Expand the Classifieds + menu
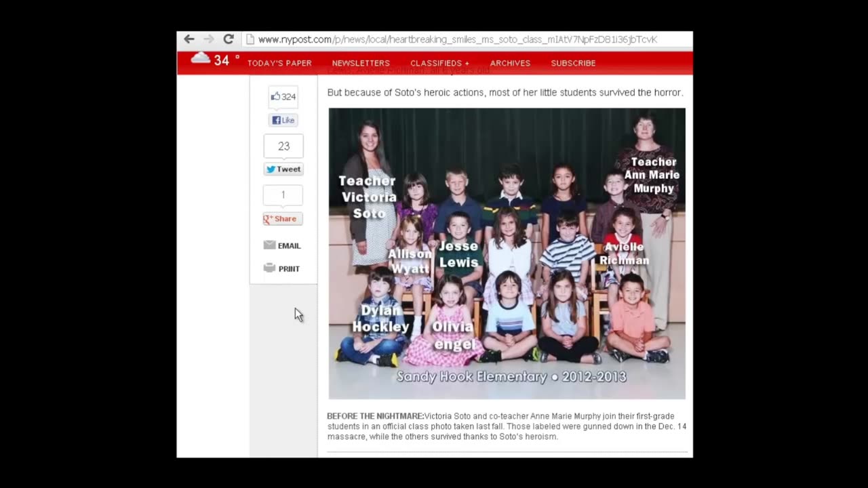 point(439,63)
